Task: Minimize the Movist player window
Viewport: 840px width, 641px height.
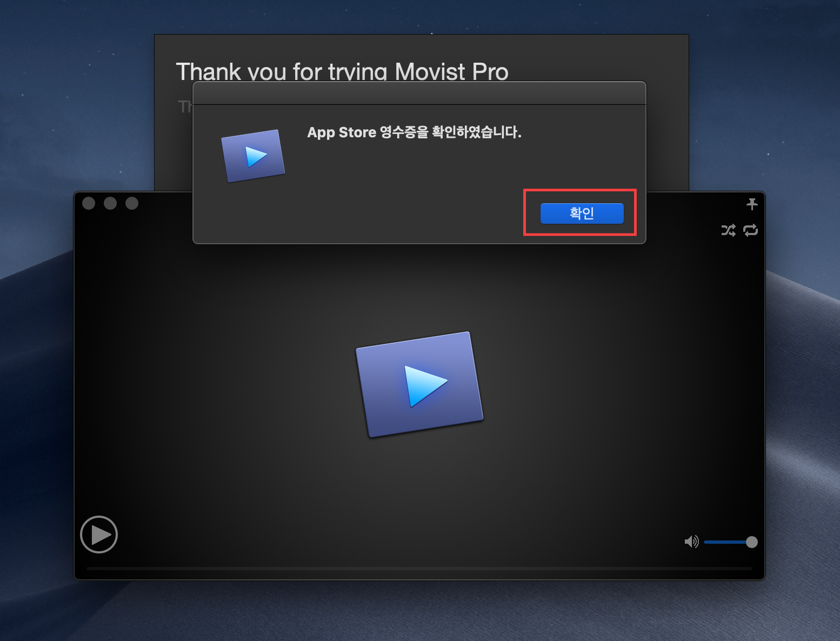Action: tap(110, 203)
